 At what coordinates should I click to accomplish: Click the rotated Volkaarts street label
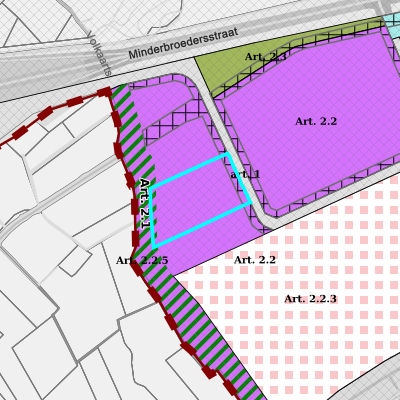tap(99, 54)
